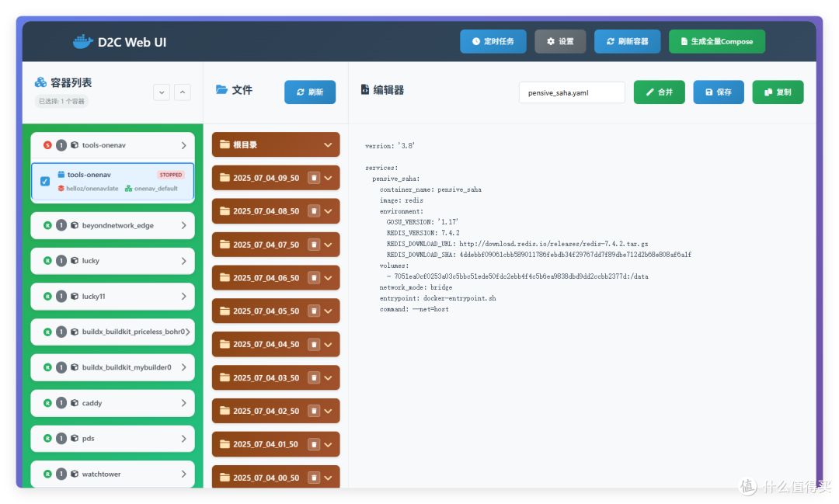Click the REDIS_DOWNLOAD_URL line in editor
The height and width of the screenshot is (504, 839).
point(517,244)
